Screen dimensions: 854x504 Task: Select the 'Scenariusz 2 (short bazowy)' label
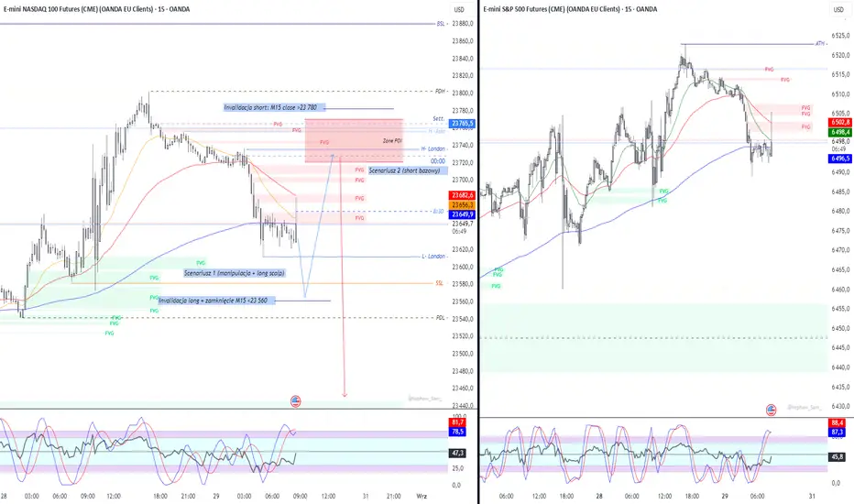click(408, 170)
